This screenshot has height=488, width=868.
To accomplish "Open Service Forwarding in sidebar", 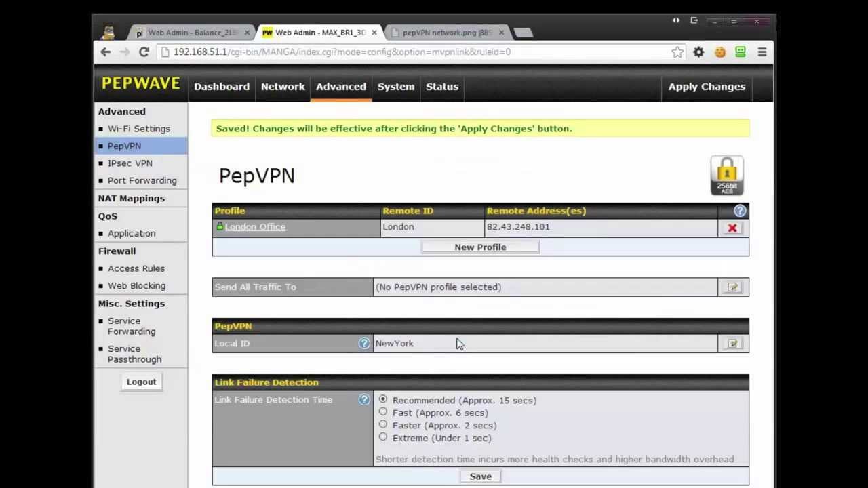I will click(x=132, y=326).
